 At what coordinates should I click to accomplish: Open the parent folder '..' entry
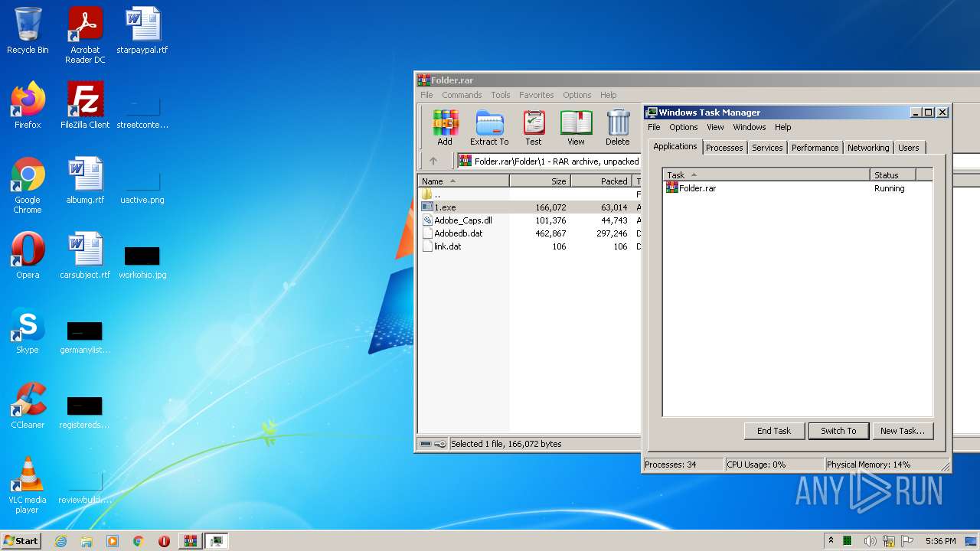click(x=529, y=194)
